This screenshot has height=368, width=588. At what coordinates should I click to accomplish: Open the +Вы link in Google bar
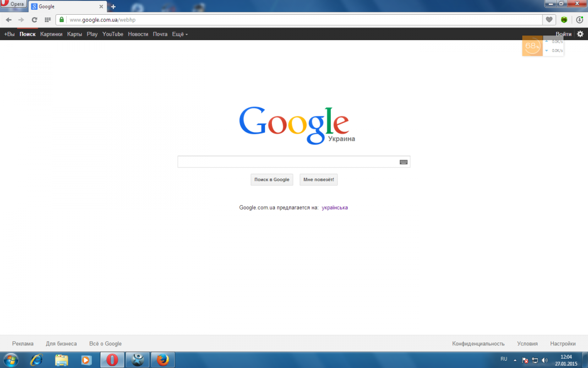click(9, 34)
